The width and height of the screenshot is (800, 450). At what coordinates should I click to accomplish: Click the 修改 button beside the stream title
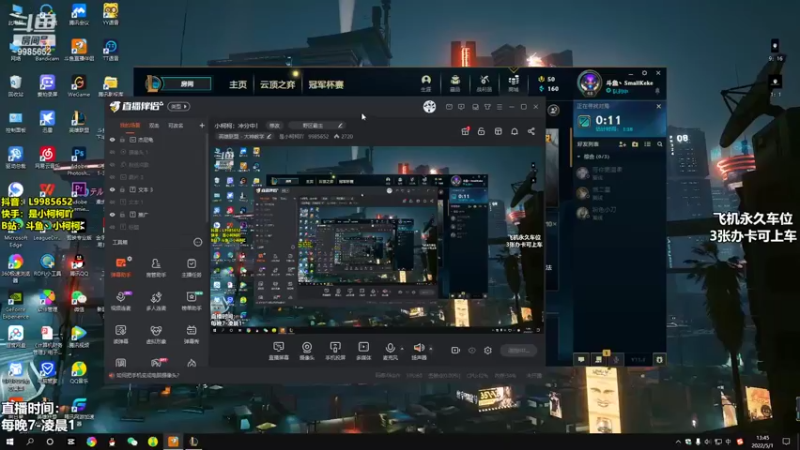coord(274,126)
